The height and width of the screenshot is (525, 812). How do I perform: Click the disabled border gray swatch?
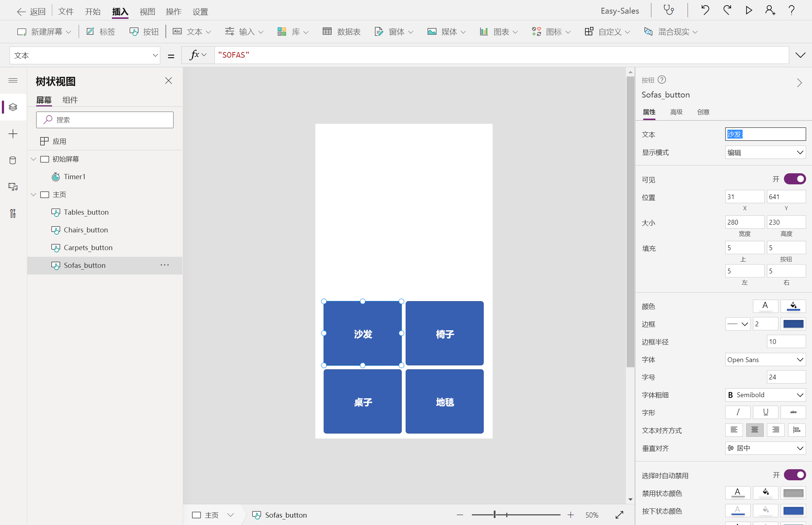pyautogui.click(x=793, y=493)
